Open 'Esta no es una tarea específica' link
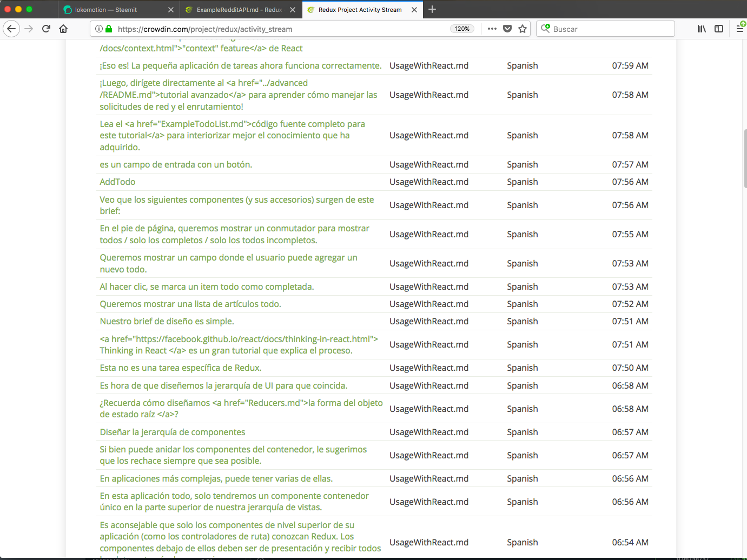 181,368
